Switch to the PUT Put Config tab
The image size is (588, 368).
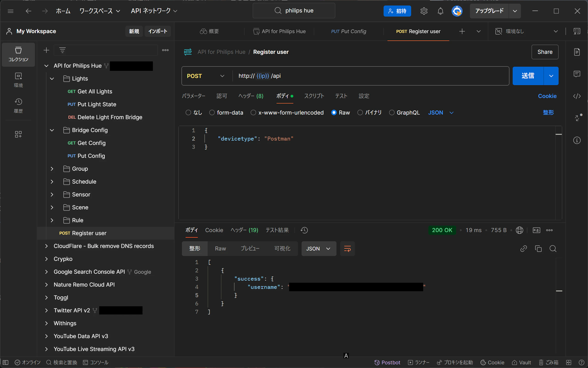pos(349,32)
